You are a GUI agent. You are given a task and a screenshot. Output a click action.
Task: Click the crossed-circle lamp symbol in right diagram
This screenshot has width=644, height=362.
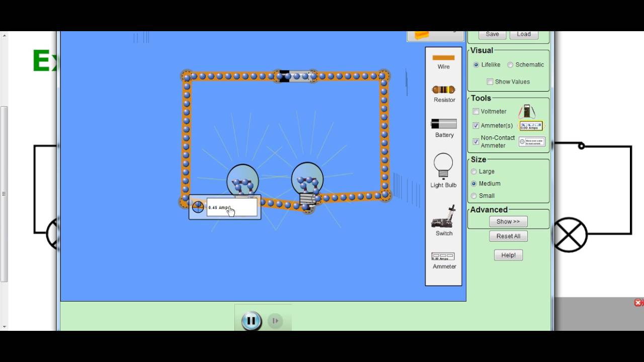pos(570,235)
